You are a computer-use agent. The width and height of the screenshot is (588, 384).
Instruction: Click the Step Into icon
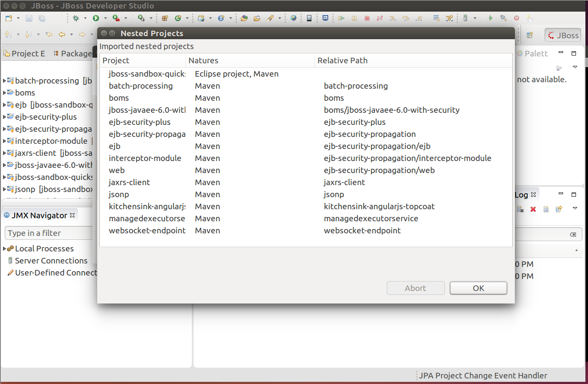pyautogui.click(x=392, y=18)
